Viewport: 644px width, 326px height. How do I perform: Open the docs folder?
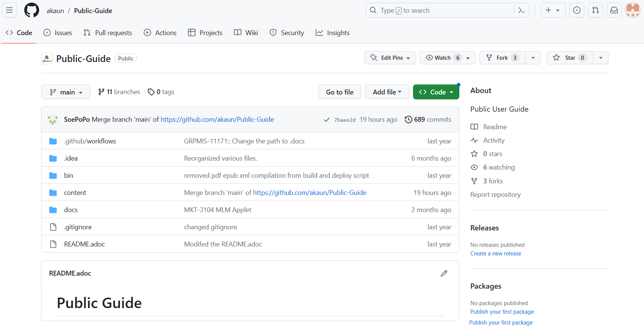pos(71,210)
